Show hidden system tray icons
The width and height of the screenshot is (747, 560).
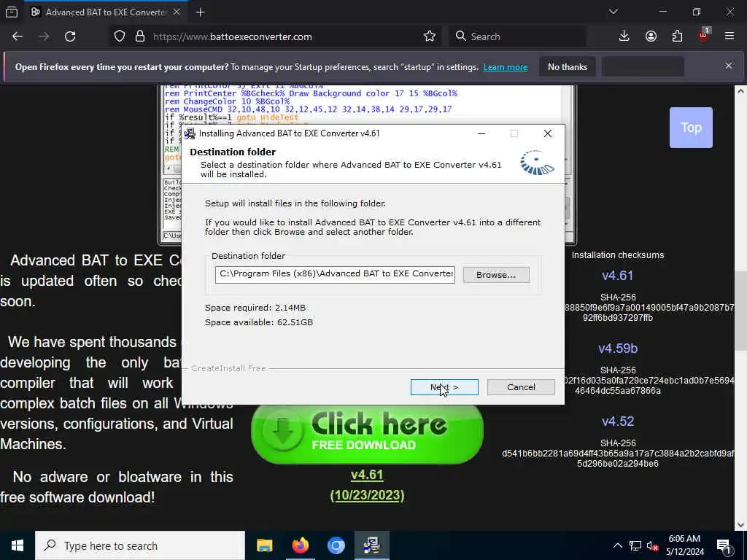617,545
